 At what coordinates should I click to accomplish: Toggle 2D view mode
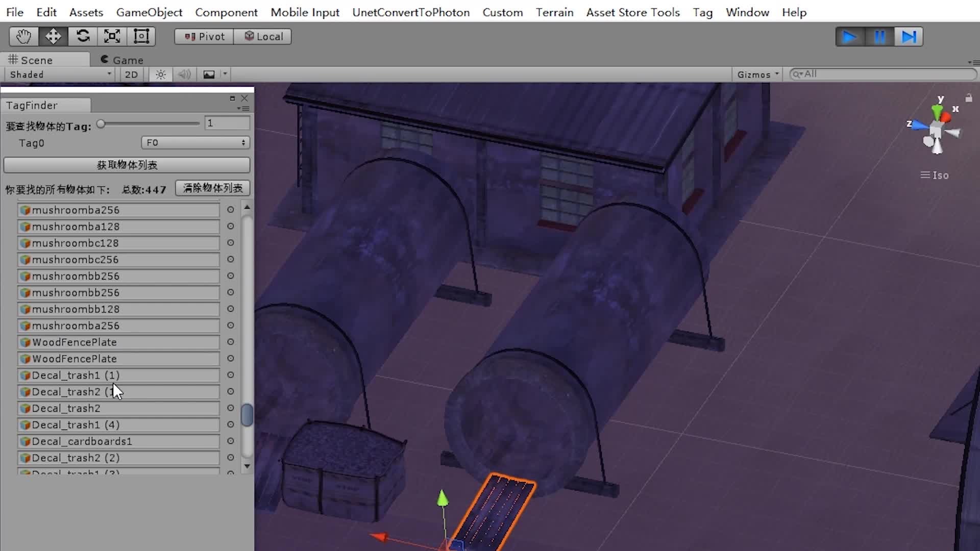[131, 74]
